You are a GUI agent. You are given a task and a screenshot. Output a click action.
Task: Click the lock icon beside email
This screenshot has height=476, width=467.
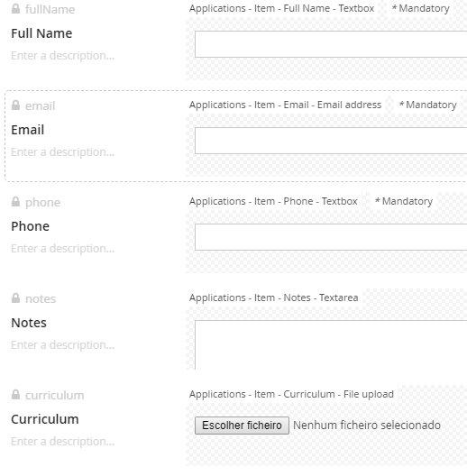pos(15,105)
